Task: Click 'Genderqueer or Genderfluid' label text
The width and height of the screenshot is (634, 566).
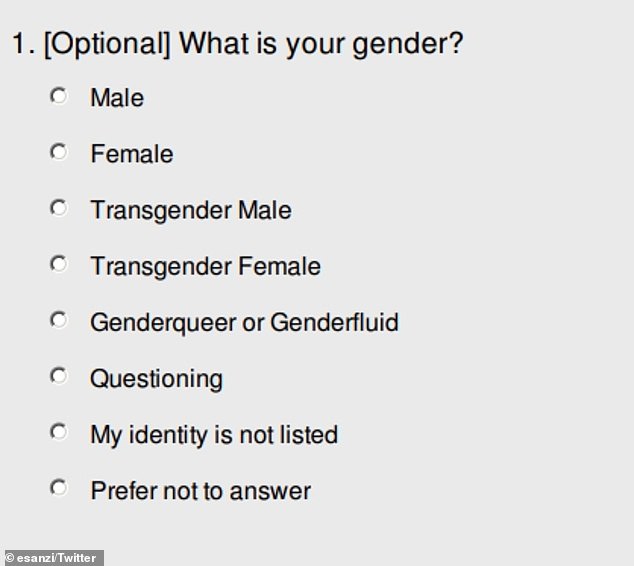Action: [244, 323]
